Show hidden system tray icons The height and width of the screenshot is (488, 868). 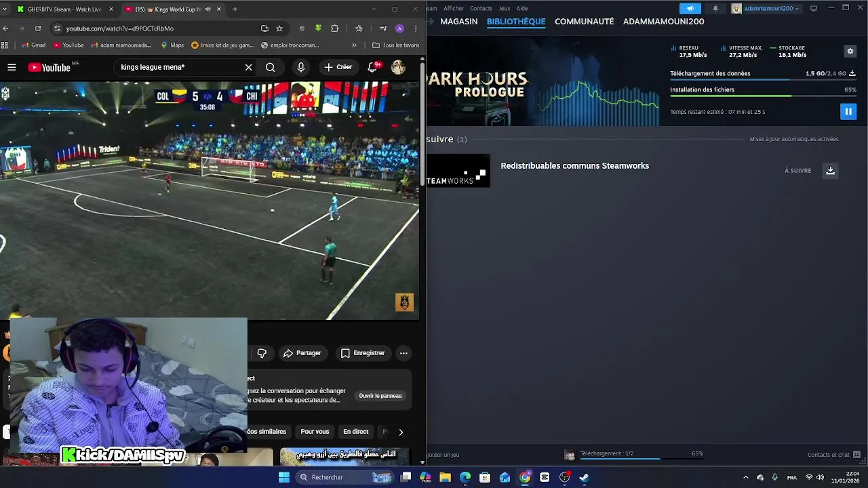click(x=745, y=477)
